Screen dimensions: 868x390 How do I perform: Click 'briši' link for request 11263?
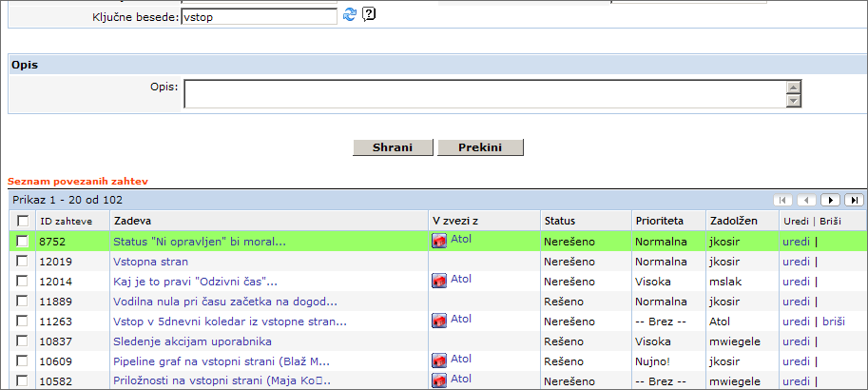pos(833,322)
